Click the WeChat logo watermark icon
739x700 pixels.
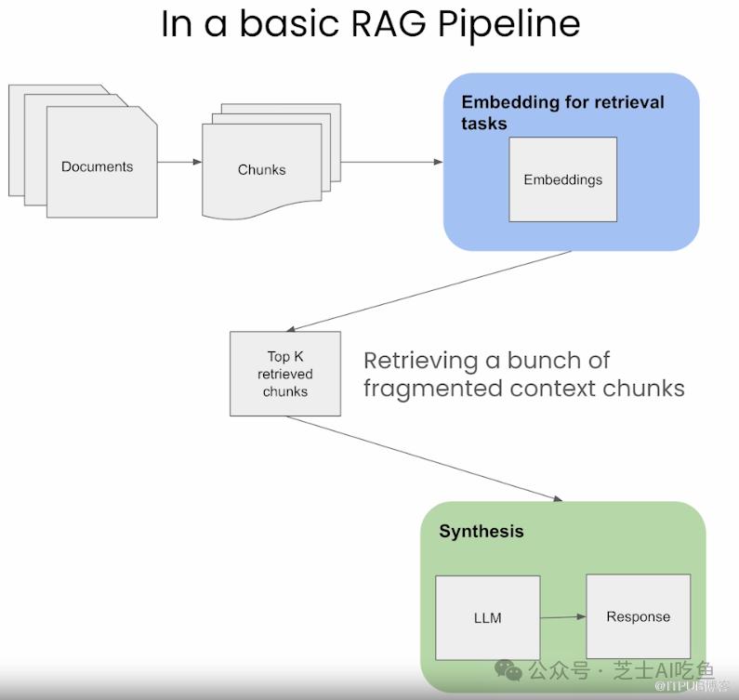pyautogui.click(x=508, y=670)
